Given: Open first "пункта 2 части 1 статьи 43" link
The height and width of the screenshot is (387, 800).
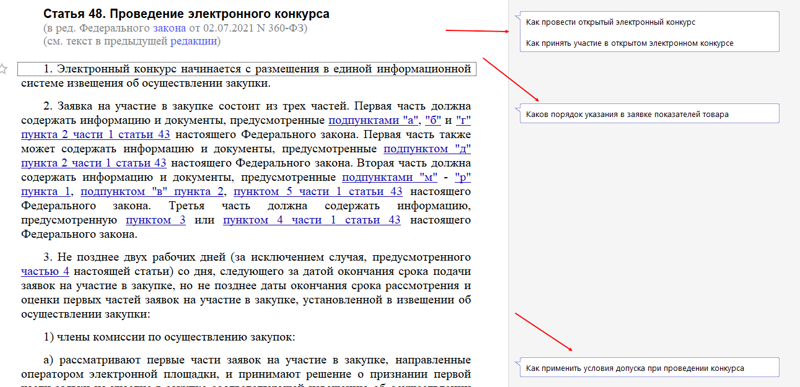Looking at the screenshot, I should pos(95,135).
